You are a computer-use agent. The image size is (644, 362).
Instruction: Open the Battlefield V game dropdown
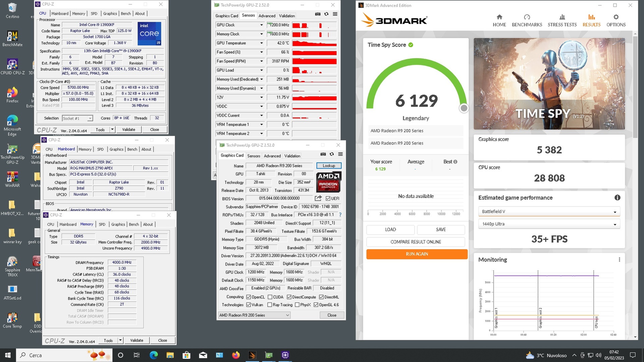[549, 212]
